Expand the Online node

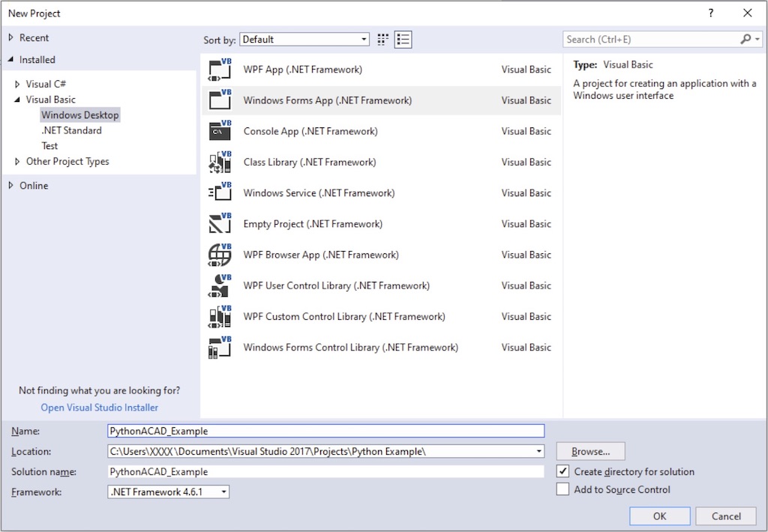pos(10,186)
